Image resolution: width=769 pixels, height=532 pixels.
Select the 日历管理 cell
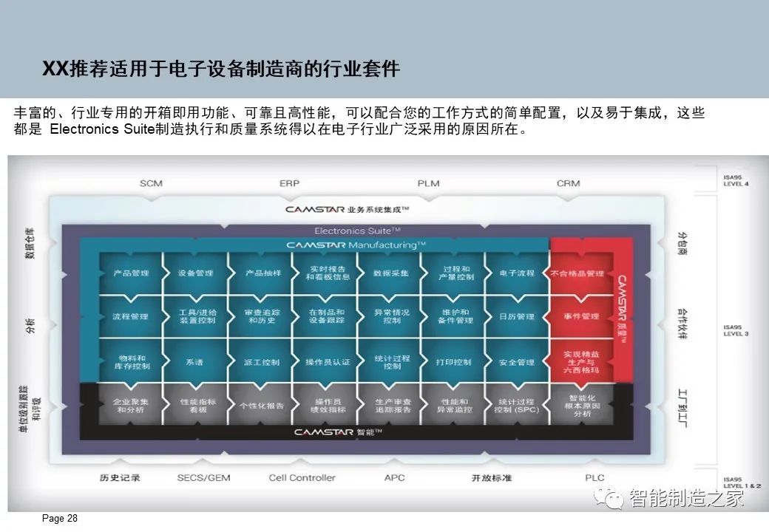click(x=518, y=316)
